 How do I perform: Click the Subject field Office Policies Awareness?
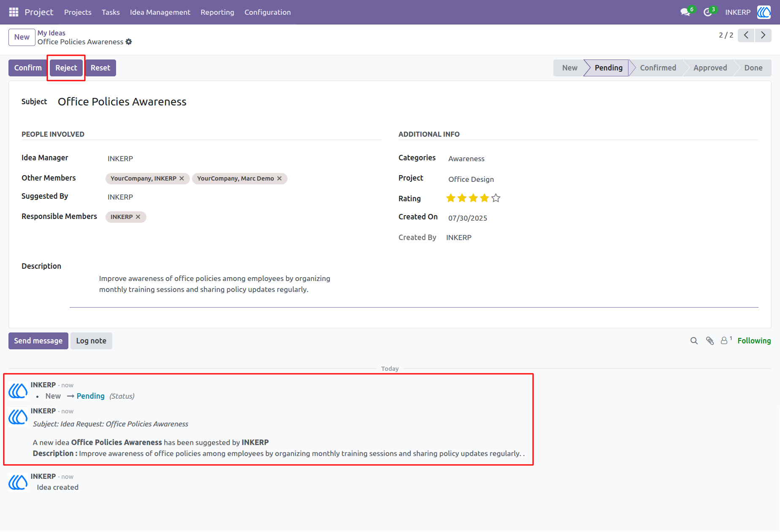122,102
